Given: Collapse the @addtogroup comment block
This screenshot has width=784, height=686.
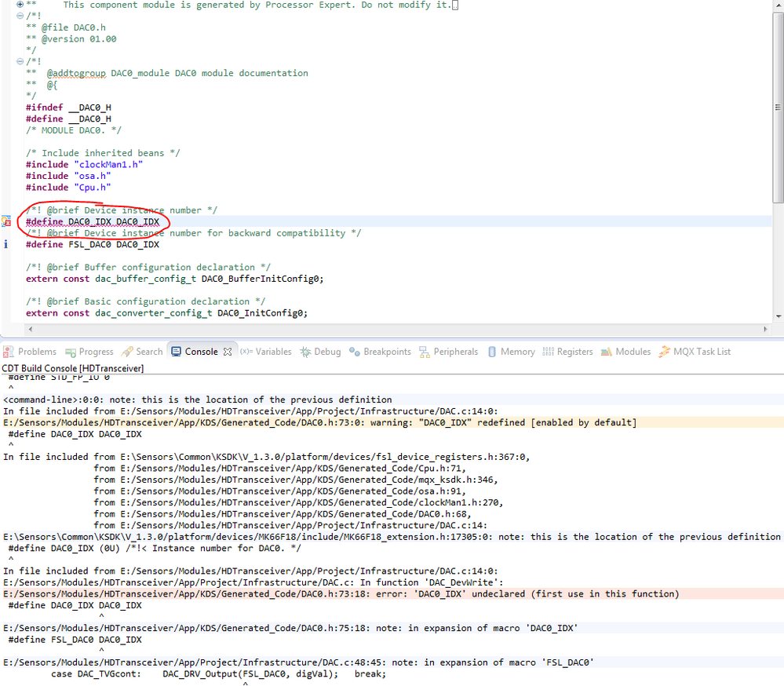Looking at the screenshot, I should click(20, 61).
